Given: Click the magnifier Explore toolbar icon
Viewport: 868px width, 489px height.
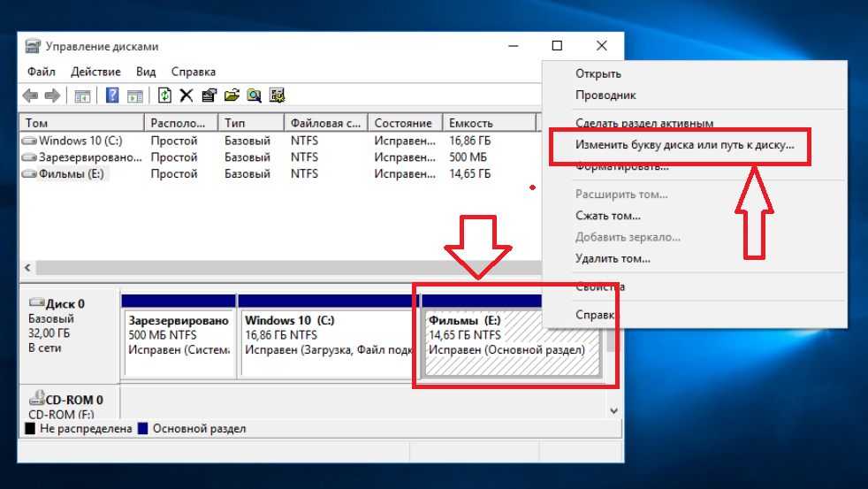Looking at the screenshot, I should click(x=254, y=96).
